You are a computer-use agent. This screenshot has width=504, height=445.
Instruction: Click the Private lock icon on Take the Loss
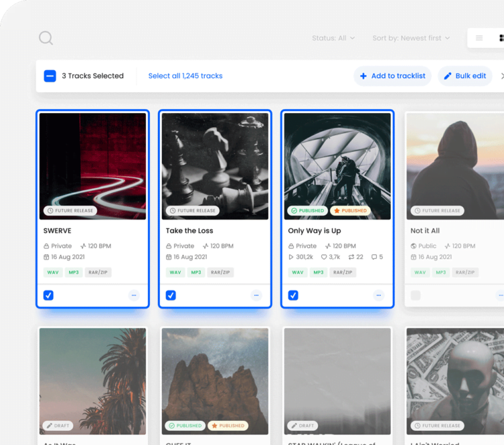(169, 246)
